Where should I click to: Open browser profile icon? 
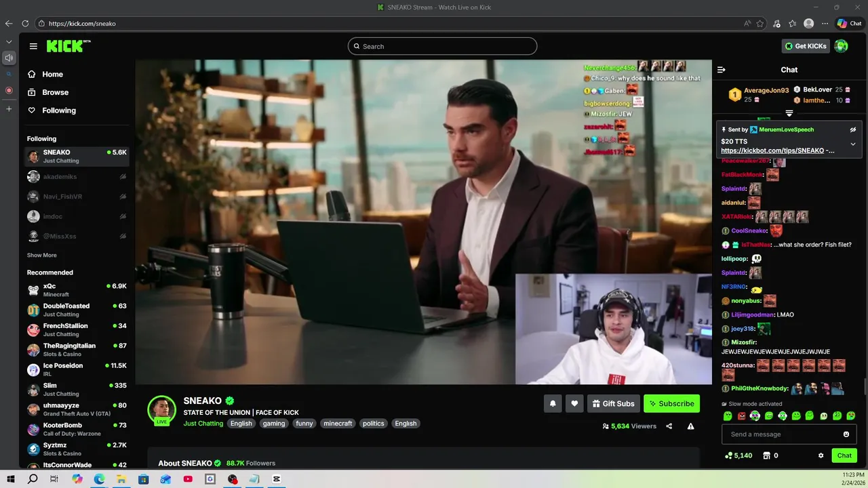click(808, 23)
